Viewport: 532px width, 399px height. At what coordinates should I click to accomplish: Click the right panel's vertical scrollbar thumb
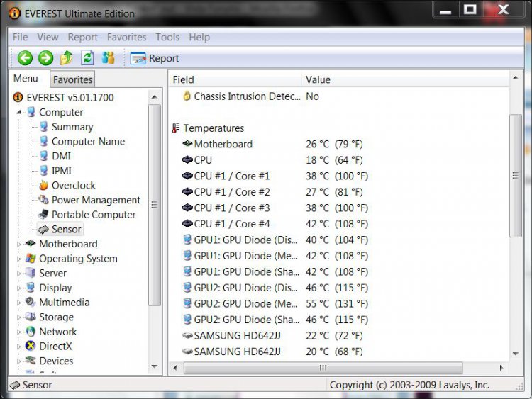[x=516, y=176]
